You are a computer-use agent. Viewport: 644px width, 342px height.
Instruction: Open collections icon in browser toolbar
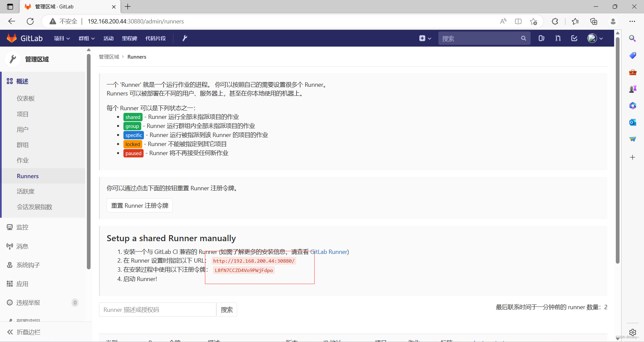tap(594, 21)
